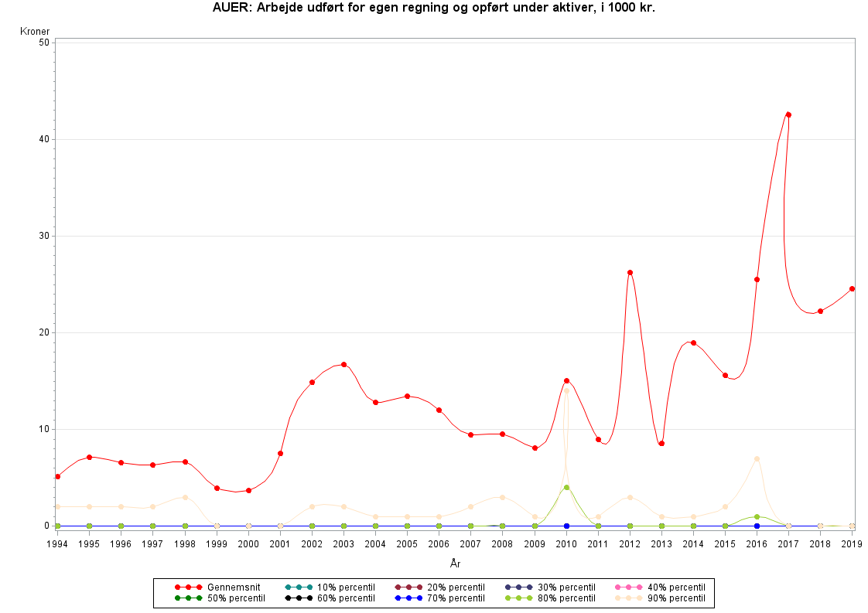Click the 2008 label on the year axis
Image resolution: width=868 pixels, height=613 pixels.
[502, 544]
